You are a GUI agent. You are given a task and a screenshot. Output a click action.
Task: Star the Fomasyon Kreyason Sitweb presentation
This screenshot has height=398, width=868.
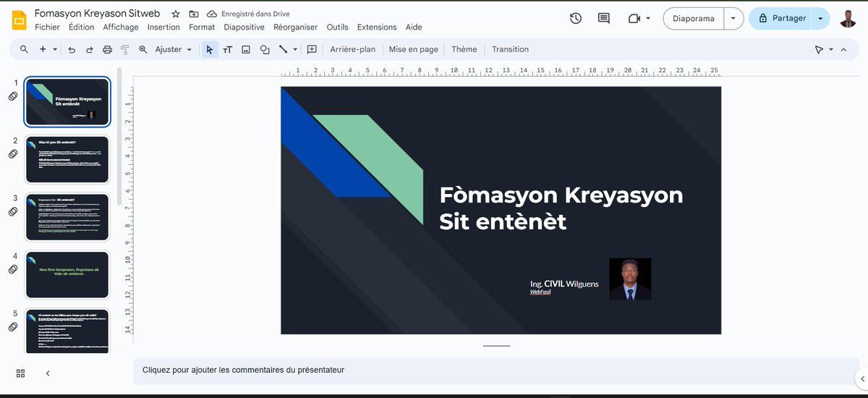pos(176,14)
